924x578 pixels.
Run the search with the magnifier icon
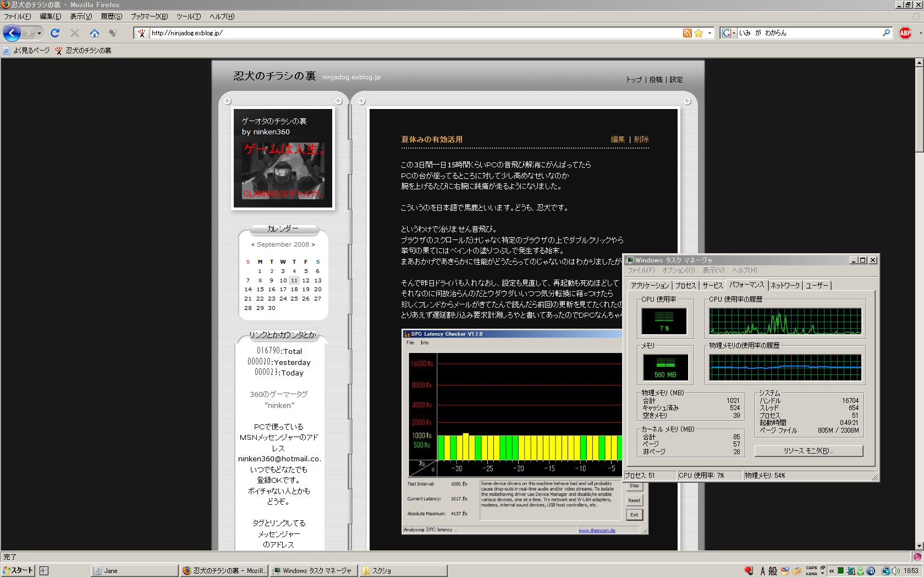click(x=886, y=33)
